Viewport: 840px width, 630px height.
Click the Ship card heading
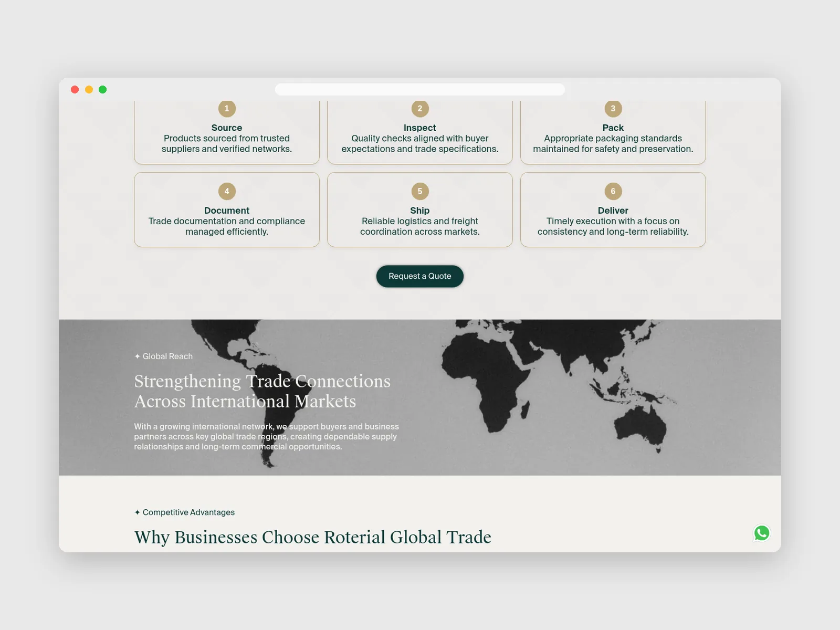click(420, 211)
